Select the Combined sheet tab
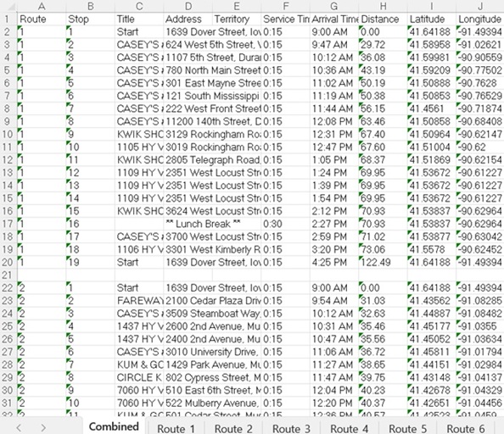Viewport: 504px width, 434px height. [x=114, y=426]
